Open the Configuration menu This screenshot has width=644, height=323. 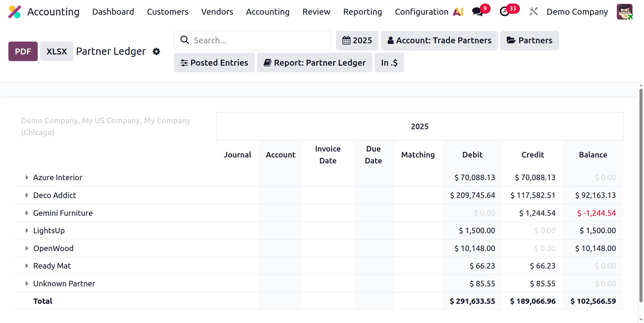coord(422,12)
